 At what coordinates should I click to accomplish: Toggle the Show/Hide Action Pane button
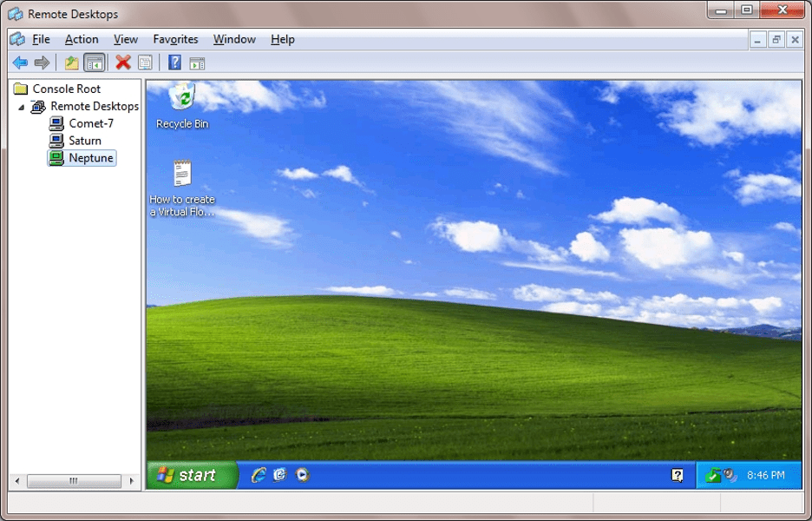197,63
